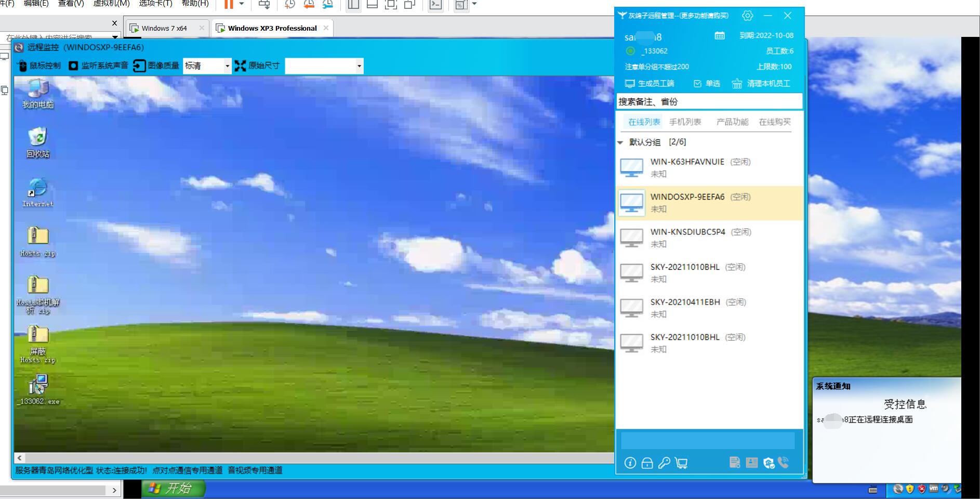Switch to the 手机列表 tab
The width and height of the screenshot is (980, 499).
point(685,122)
